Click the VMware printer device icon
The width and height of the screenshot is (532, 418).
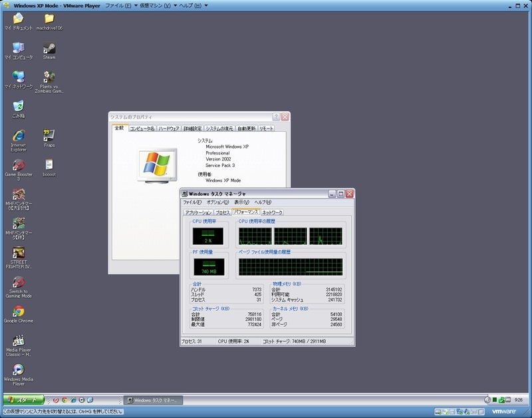click(x=474, y=411)
